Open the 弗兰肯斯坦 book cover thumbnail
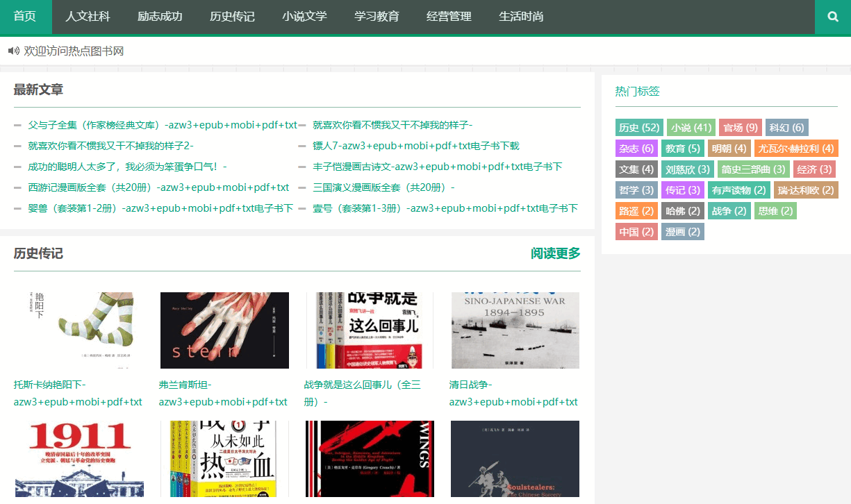Viewport: 851px width, 504px height. coord(224,330)
